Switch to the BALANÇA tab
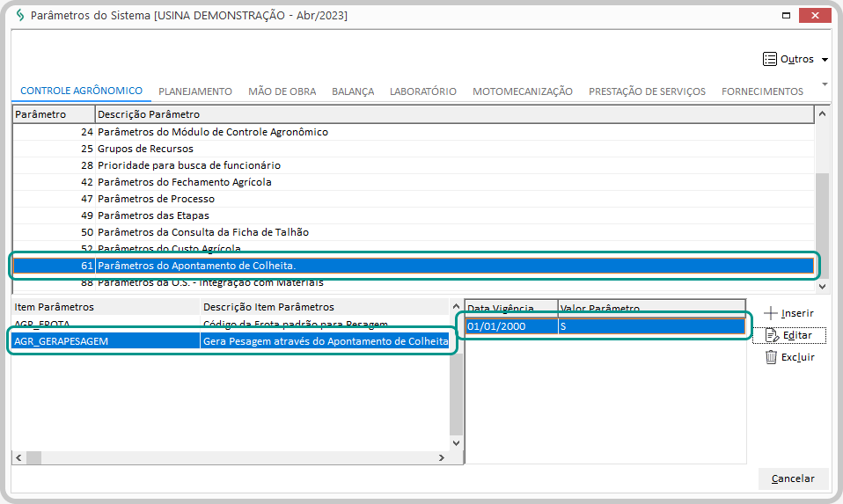This screenshot has width=843, height=504. coord(353,91)
